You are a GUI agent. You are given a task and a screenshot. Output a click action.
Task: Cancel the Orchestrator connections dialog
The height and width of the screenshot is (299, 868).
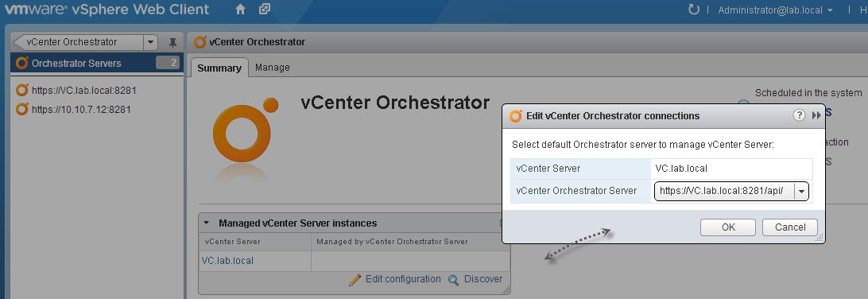790,227
